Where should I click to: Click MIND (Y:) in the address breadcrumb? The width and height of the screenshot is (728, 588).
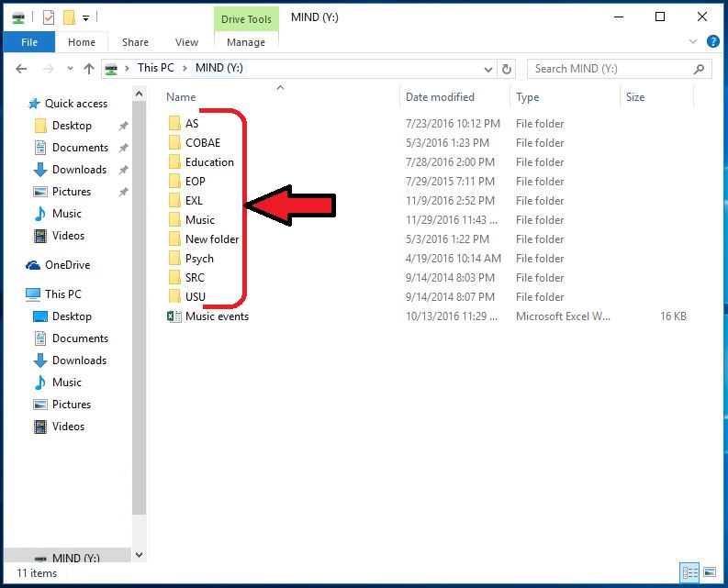coord(219,68)
